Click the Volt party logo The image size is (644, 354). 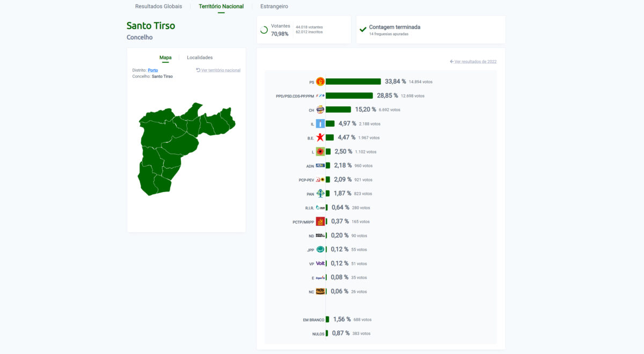click(320, 263)
